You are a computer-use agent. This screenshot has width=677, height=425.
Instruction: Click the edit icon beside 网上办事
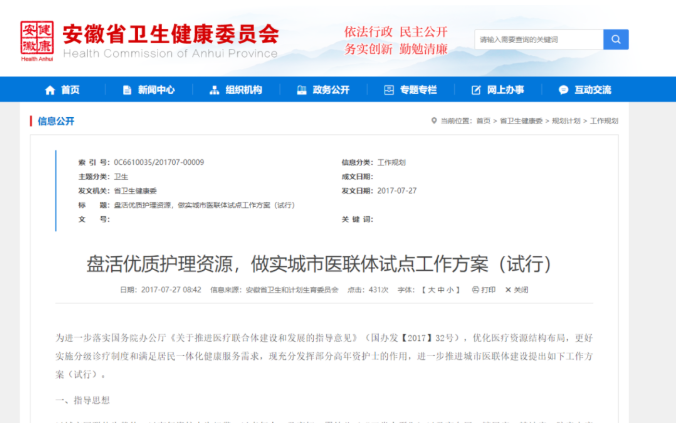[476, 90]
